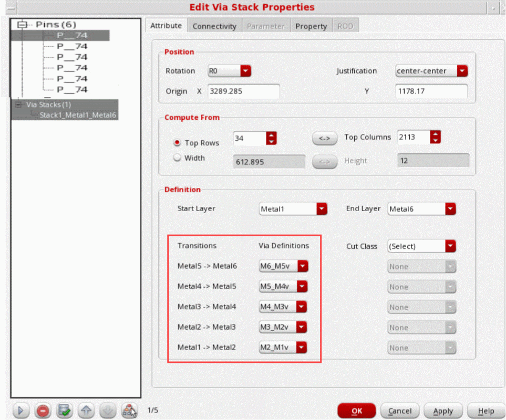Click the list with green checkmark icon
Screen dimensions: 506x420
point(65,411)
